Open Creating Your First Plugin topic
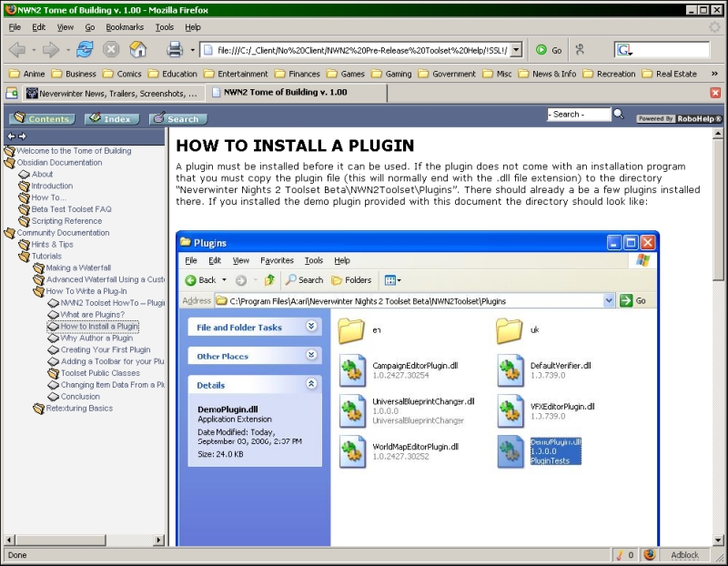 tap(106, 349)
